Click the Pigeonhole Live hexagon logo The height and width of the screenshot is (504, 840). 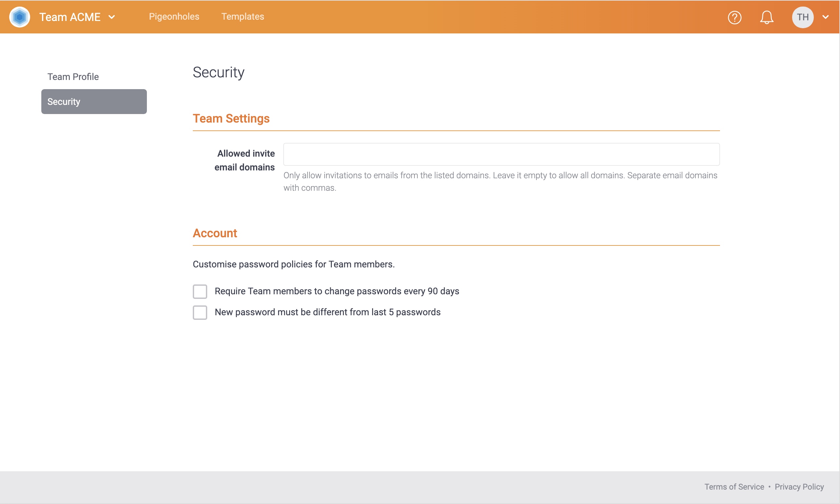(x=19, y=17)
